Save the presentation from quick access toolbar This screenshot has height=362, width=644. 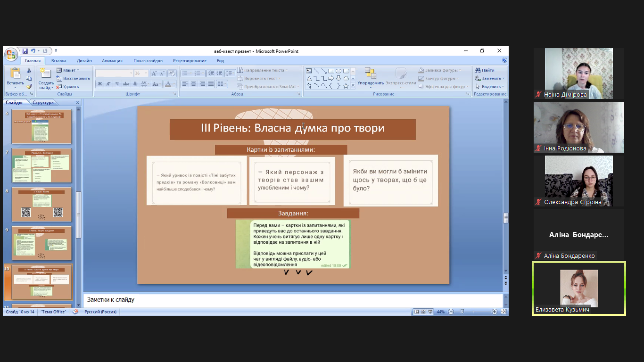click(25, 51)
